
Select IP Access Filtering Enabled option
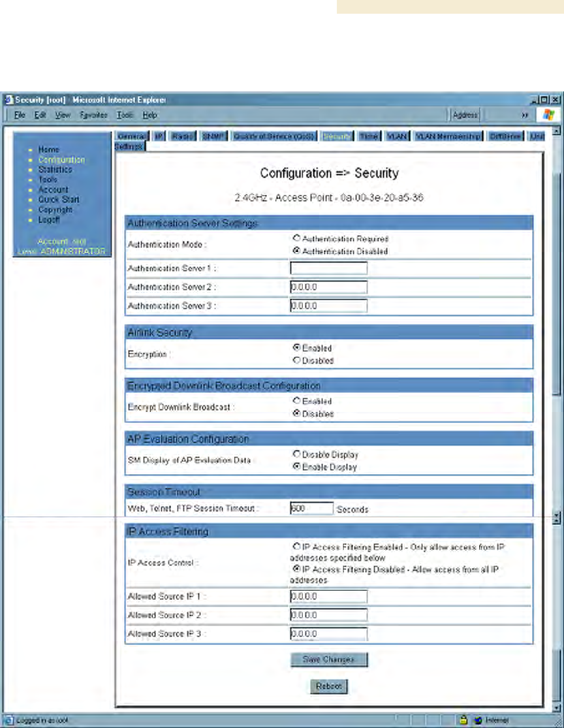tap(296, 546)
